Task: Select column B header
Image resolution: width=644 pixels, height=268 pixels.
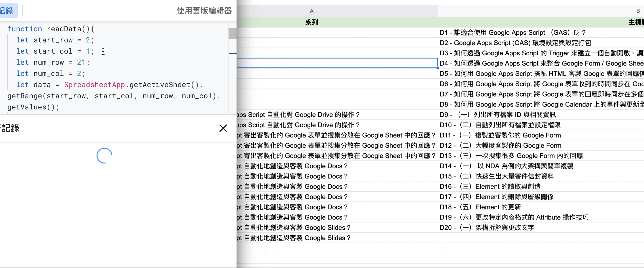Action: 638,11
